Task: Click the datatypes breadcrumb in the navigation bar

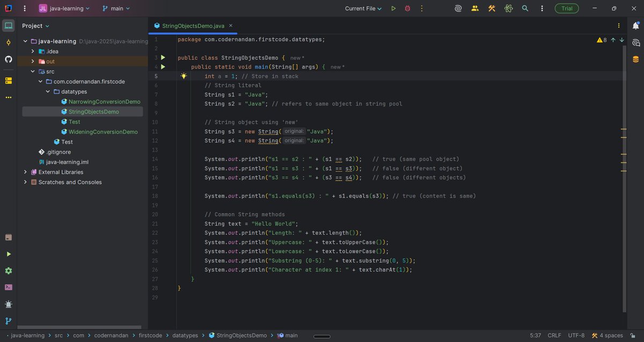Action: coord(185,336)
